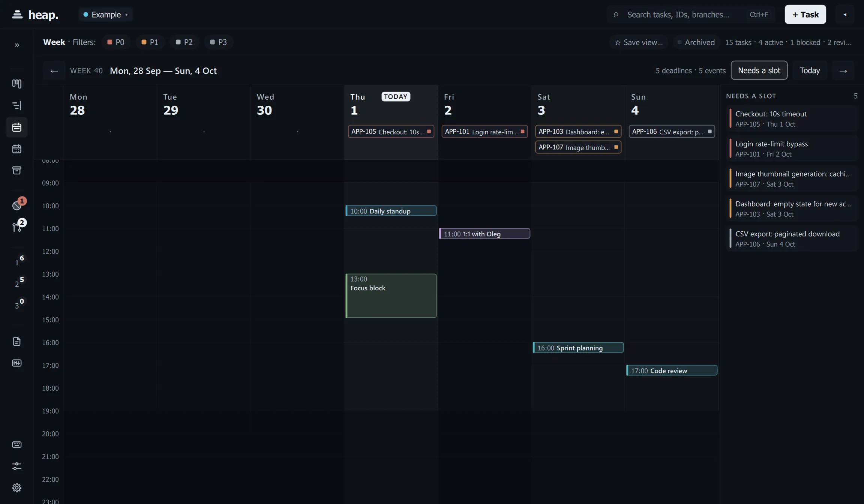
Task: Select Image thumbnail generation card in Needs a slot
Action: point(792,178)
